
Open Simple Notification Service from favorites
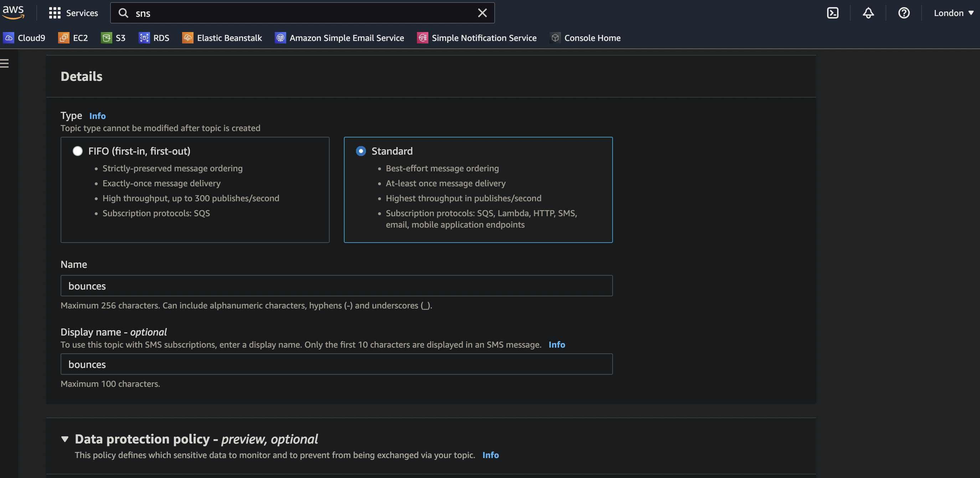[x=484, y=37]
